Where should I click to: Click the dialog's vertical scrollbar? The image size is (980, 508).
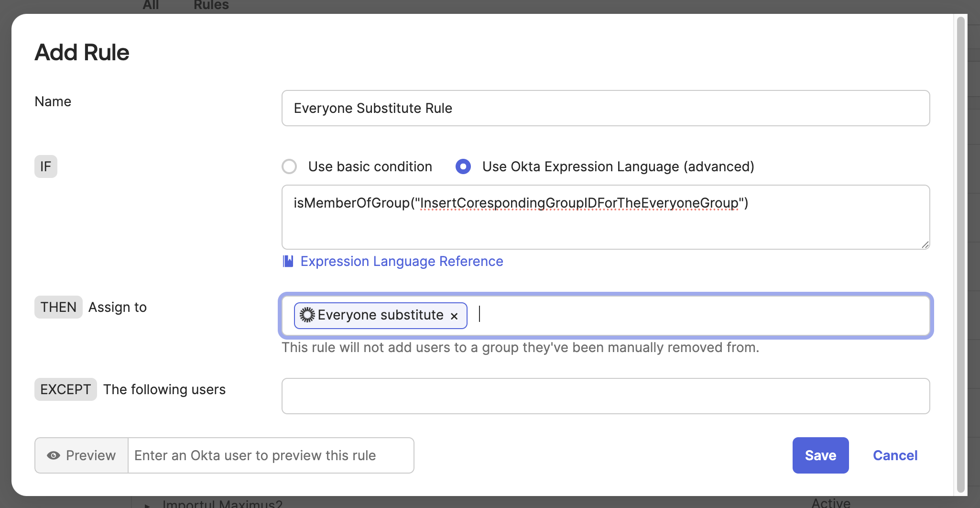pyautogui.click(x=960, y=254)
